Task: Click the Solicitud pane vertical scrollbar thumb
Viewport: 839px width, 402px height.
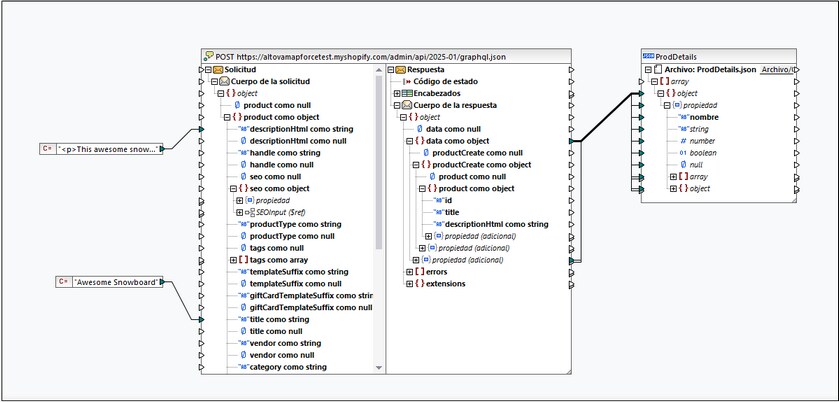Action: pyautogui.click(x=379, y=163)
